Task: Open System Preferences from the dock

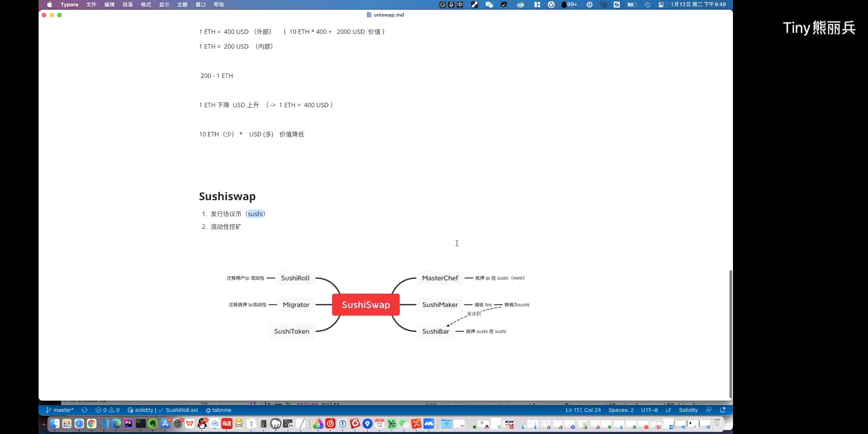Action: (x=178, y=424)
